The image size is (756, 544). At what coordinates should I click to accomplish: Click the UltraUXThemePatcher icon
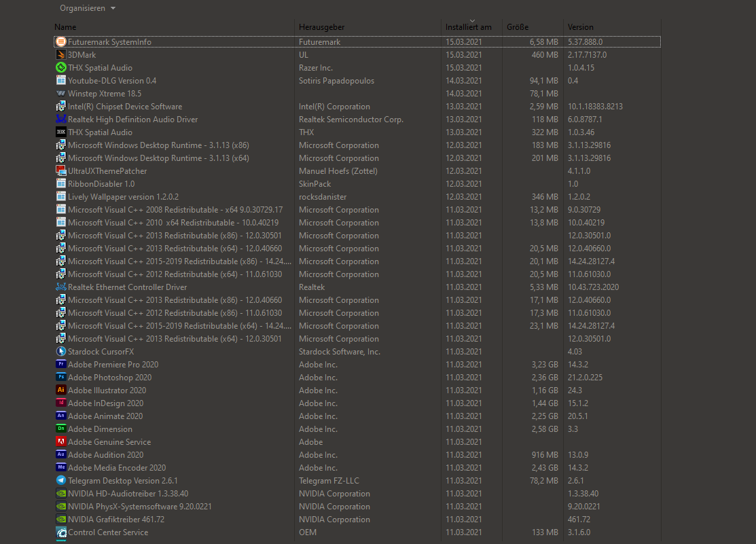[60, 170]
